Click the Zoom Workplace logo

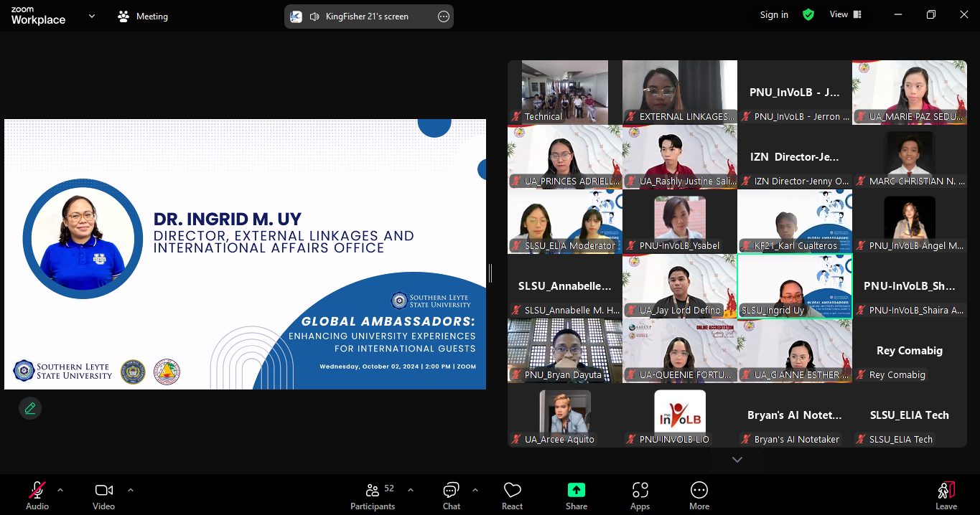point(38,16)
